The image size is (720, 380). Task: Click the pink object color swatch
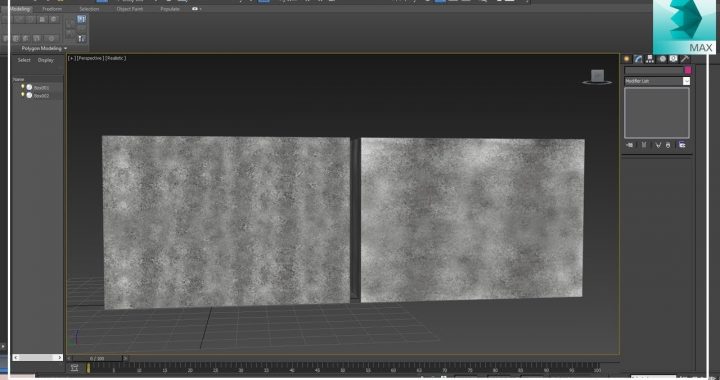coord(687,70)
